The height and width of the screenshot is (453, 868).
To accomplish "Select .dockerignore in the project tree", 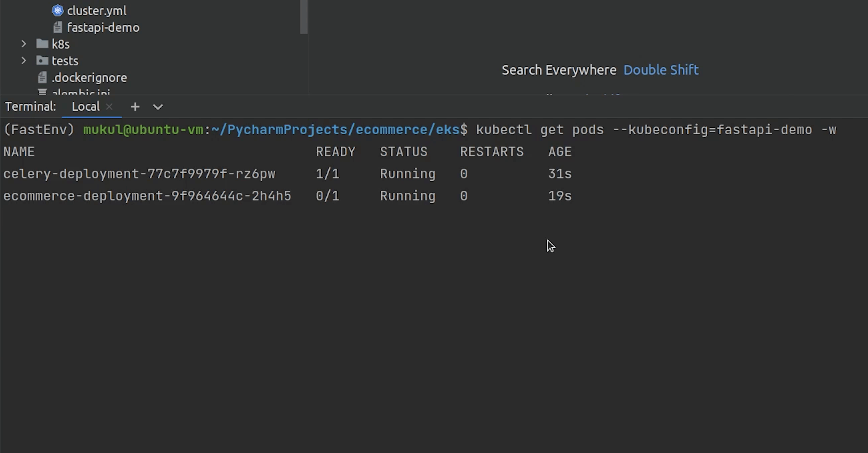I will (89, 78).
